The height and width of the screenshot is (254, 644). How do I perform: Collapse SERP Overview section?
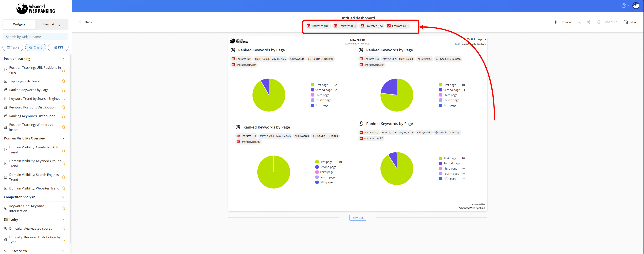(63, 251)
